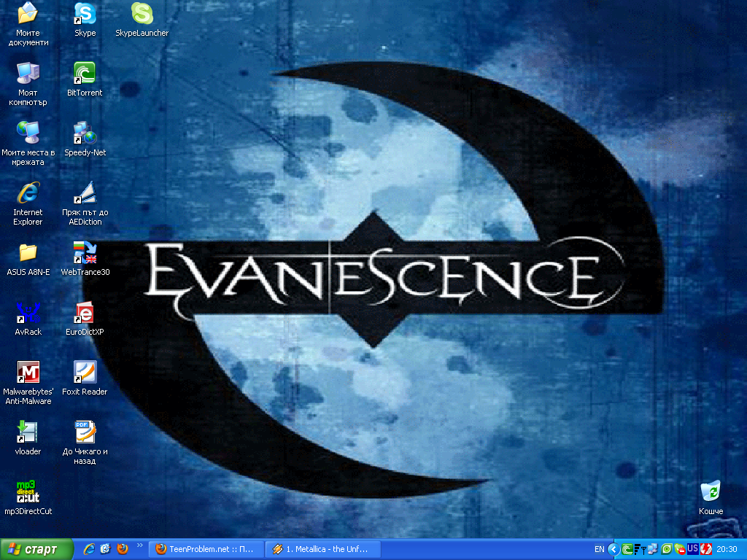Select the Speedy-Net connection shortcut
Screen dimensions: 747x560
click(x=85, y=139)
